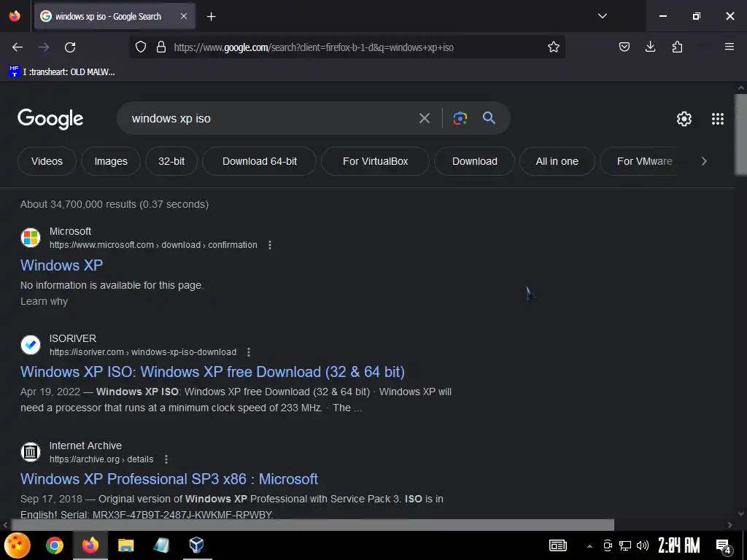
Task: Go to Google logo homepage
Action: (x=50, y=119)
